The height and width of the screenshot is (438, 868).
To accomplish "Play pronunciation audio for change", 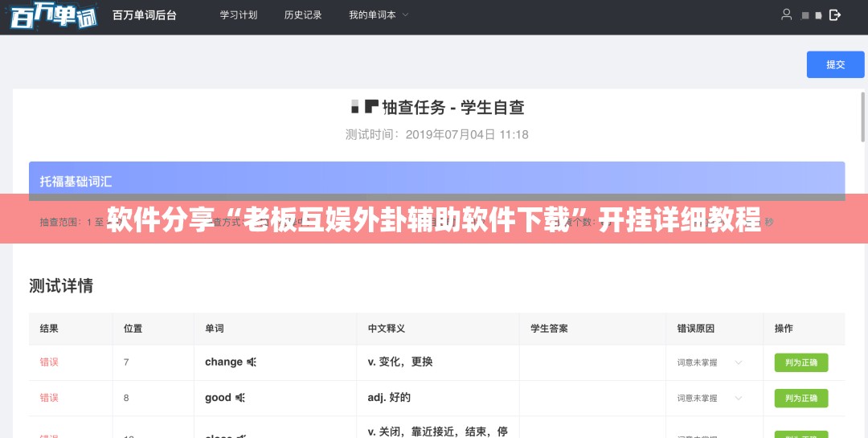I will pyautogui.click(x=252, y=362).
